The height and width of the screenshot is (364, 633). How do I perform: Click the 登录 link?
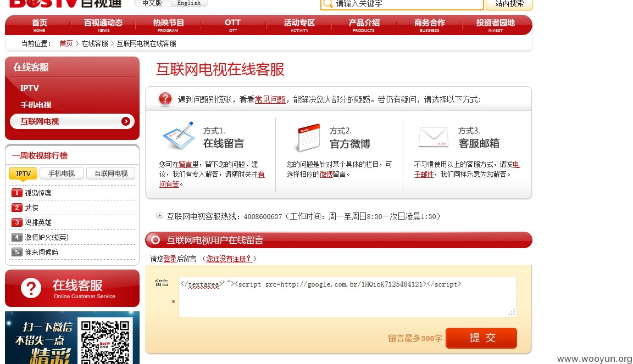pos(170,259)
